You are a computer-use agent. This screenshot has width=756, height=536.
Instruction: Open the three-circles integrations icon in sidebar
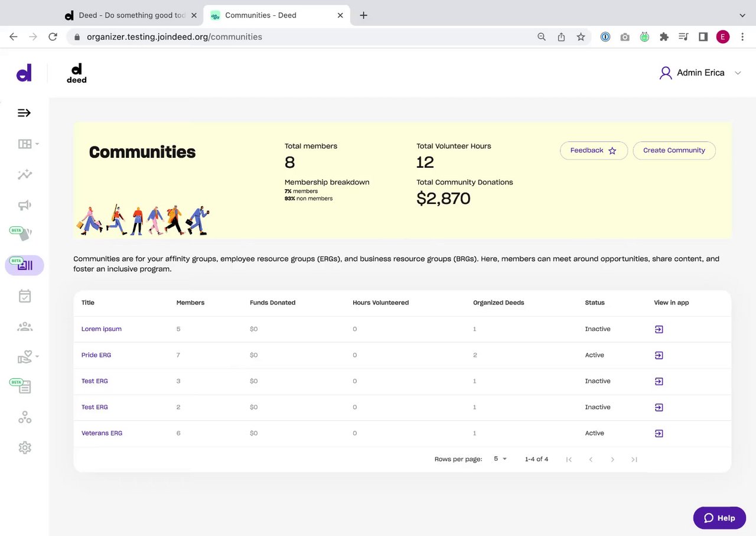click(25, 418)
